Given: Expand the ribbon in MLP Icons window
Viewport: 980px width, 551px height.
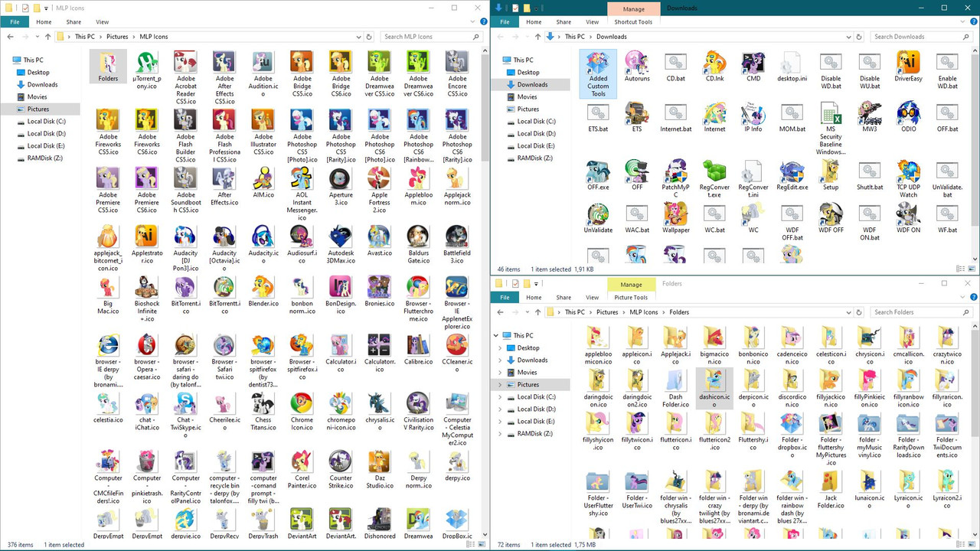Looking at the screenshot, I should [x=472, y=22].
